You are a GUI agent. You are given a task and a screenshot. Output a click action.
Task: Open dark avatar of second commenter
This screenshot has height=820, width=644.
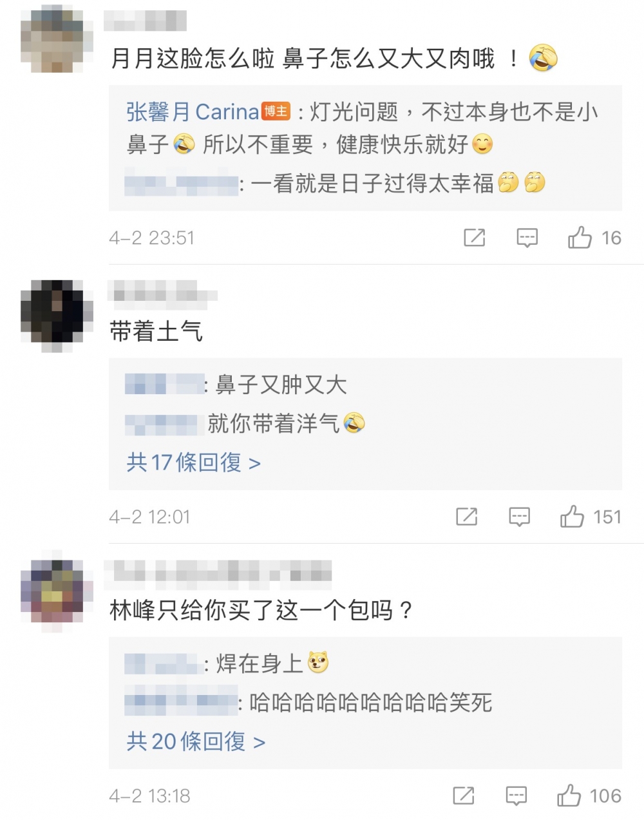[52, 316]
